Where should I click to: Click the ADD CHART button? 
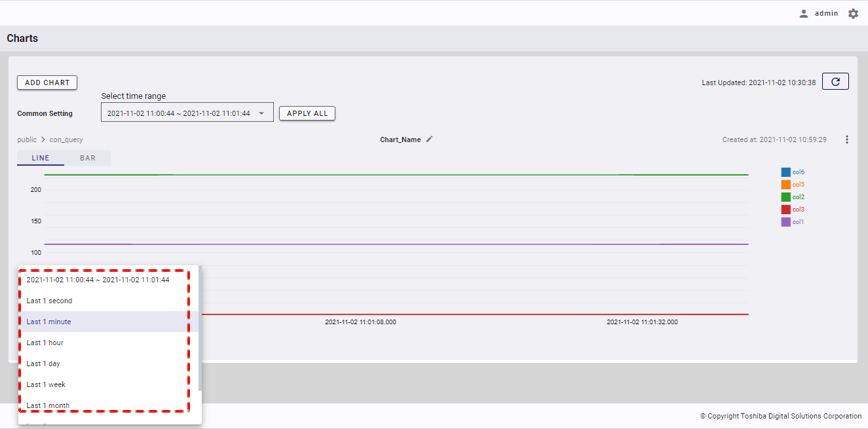click(x=47, y=83)
